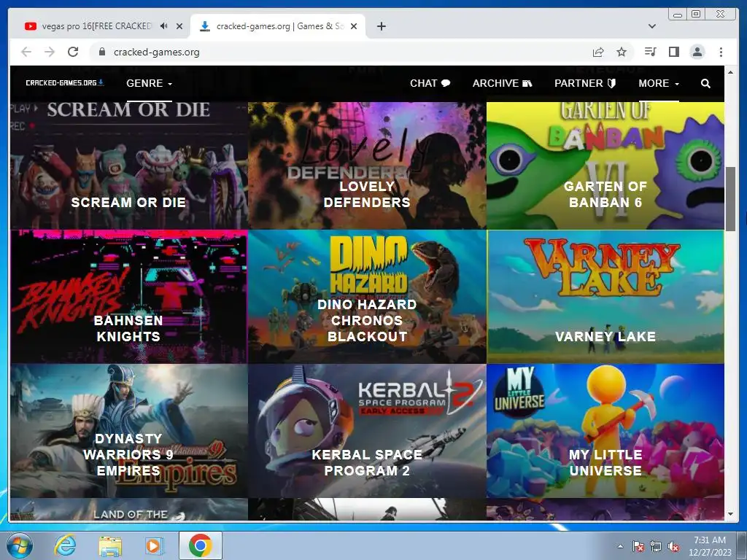Open the Chrome three-dot menu
This screenshot has height=560, width=747.
[721, 52]
